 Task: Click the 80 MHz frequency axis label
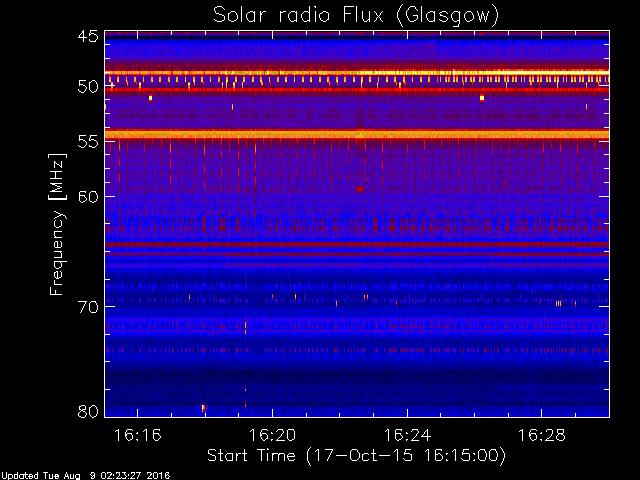(88, 411)
